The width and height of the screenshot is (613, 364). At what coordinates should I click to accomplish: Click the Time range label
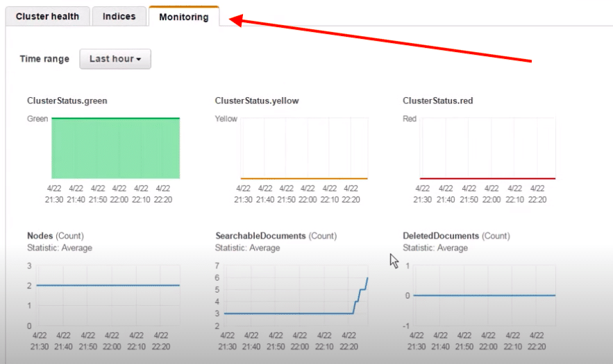click(x=44, y=59)
